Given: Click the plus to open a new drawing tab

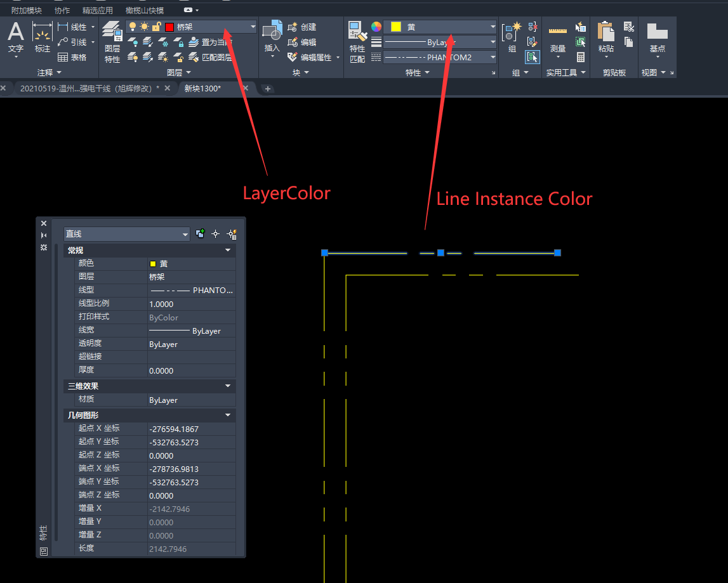Looking at the screenshot, I should [x=267, y=89].
